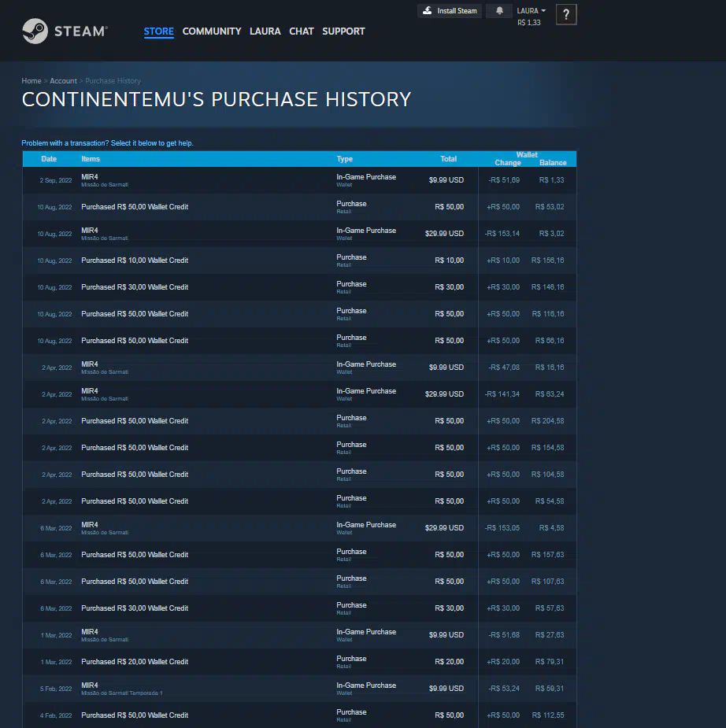Select the row with balance R$ 66,16
Image resolution: width=726 pixels, height=728 pixels.
(x=299, y=341)
